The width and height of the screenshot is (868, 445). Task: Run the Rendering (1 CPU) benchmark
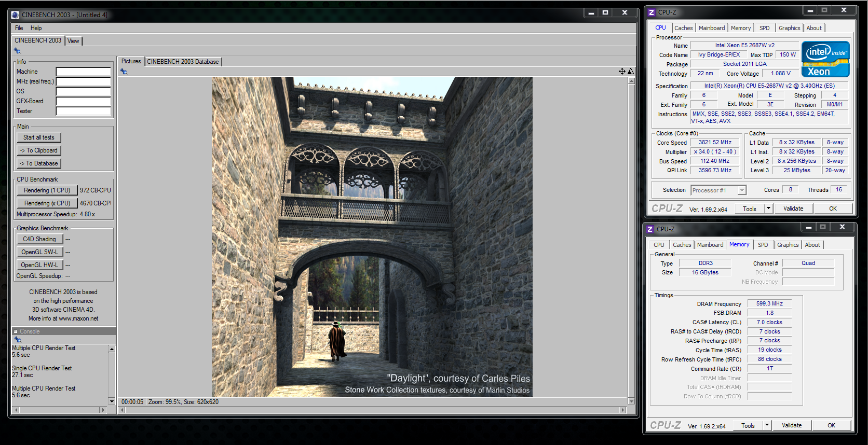[x=47, y=190]
